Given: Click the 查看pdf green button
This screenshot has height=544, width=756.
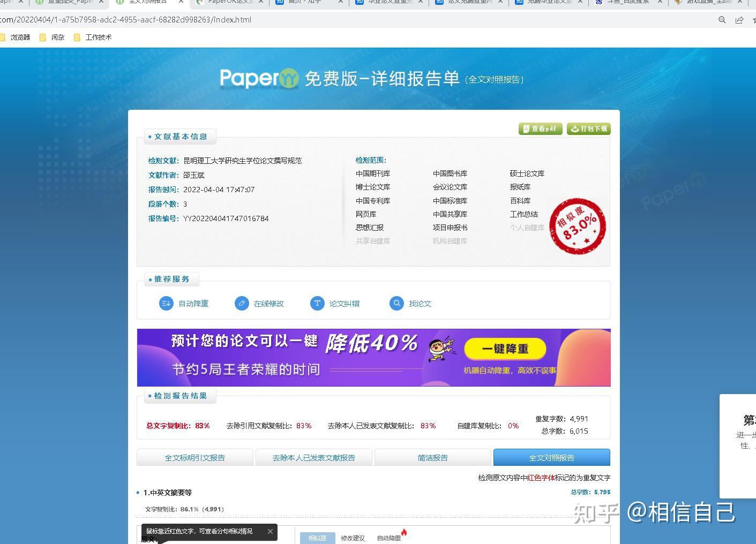Looking at the screenshot, I should point(540,129).
